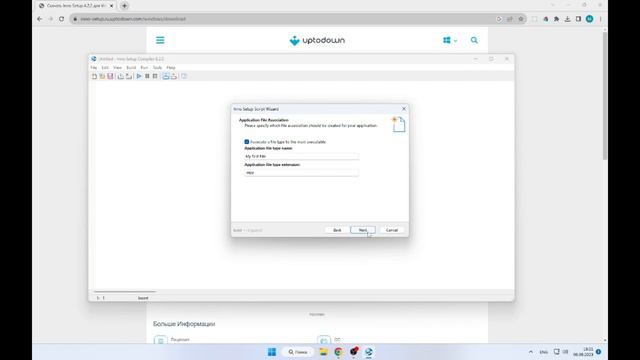
Task: Click the Compile toolbar icon
Action: tap(121, 76)
